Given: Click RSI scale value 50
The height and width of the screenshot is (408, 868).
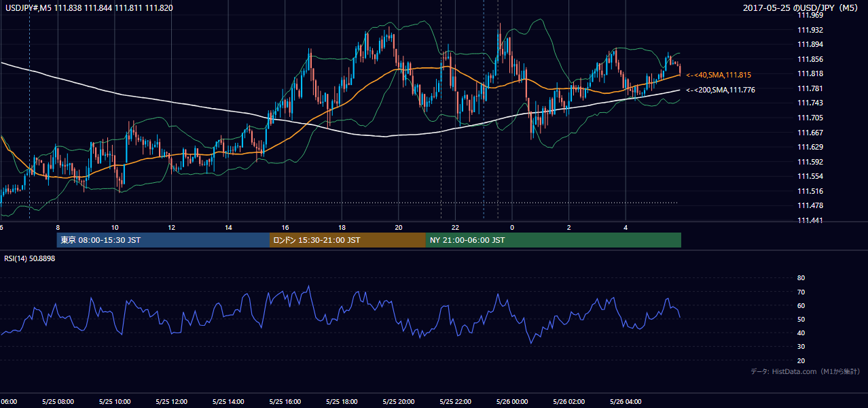Looking at the screenshot, I should [801, 319].
